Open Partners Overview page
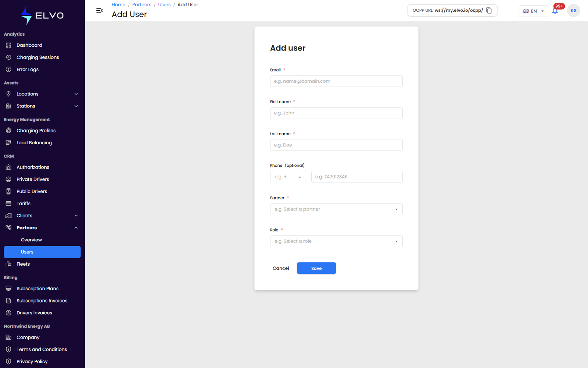The width and height of the screenshot is (588, 368). click(31, 240)
